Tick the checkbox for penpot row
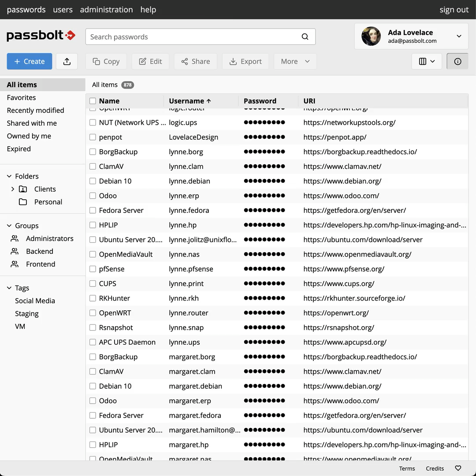The image size is (476, 476). click(93, 137)
